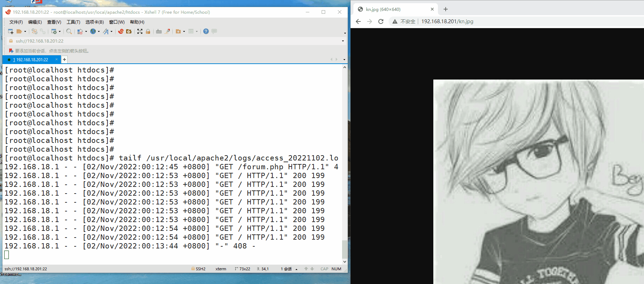Expand the open folder dropdown arrow
644x284 pixels.
25,32
